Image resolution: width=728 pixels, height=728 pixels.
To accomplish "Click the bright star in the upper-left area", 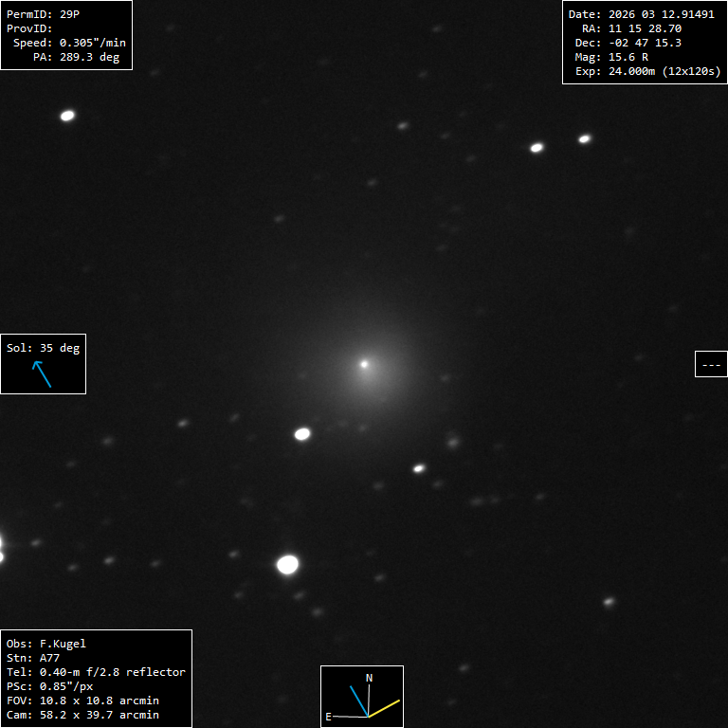I will pyautogui.click(x=67, y=116).
